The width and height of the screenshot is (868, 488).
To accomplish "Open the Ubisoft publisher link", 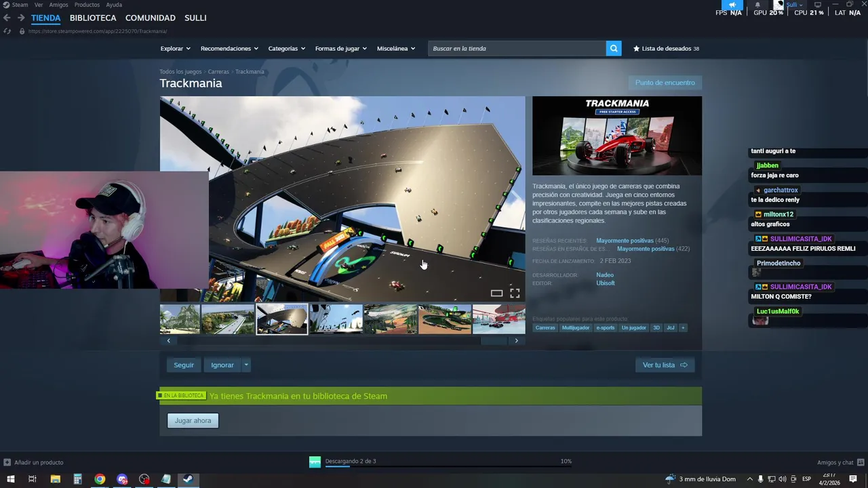I will pos(606,283).
